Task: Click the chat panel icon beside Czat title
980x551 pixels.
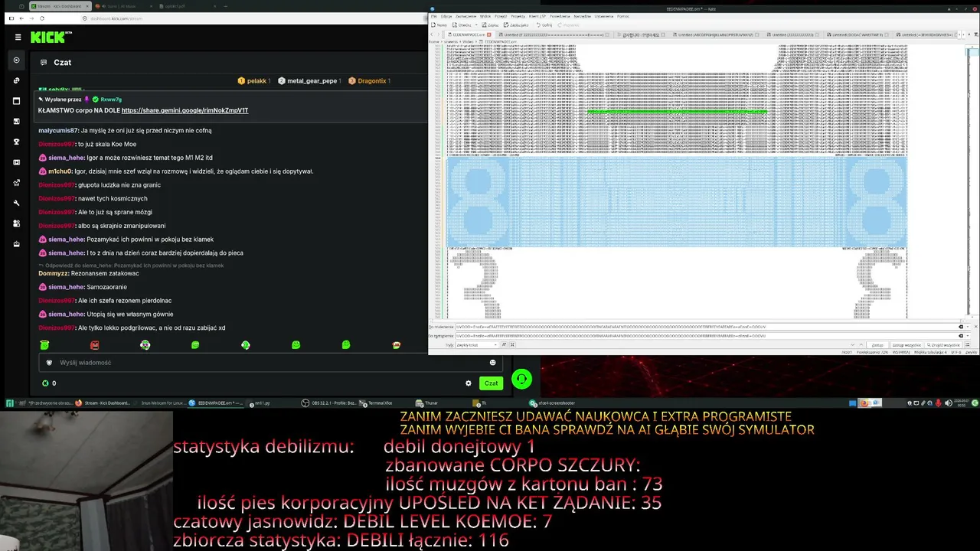Action: (44, 63)
